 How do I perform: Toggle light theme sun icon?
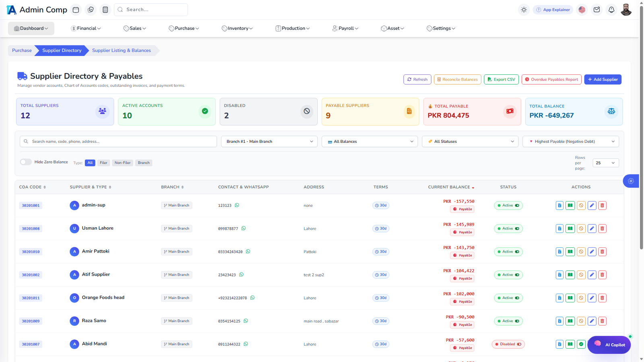click(x=524, y=10)
